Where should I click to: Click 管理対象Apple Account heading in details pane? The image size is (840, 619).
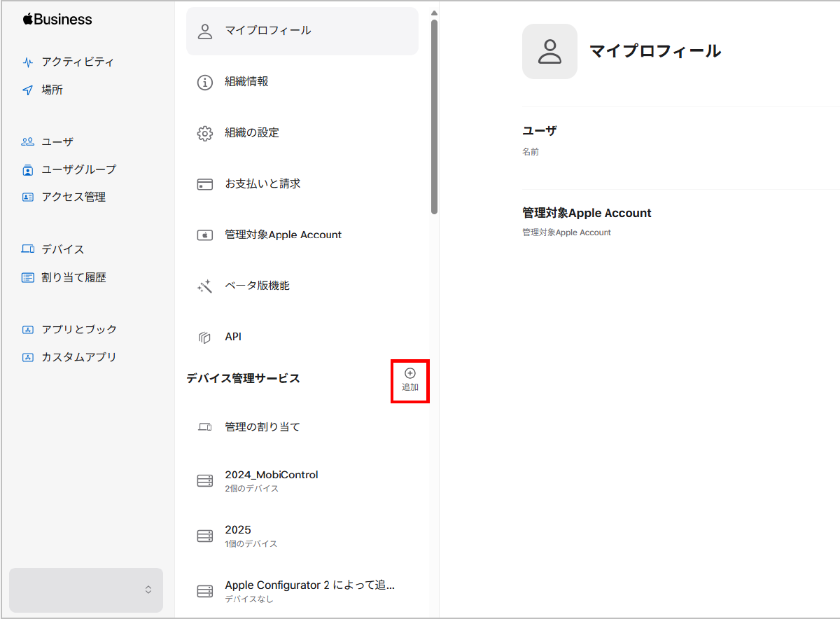pos(587,213)
